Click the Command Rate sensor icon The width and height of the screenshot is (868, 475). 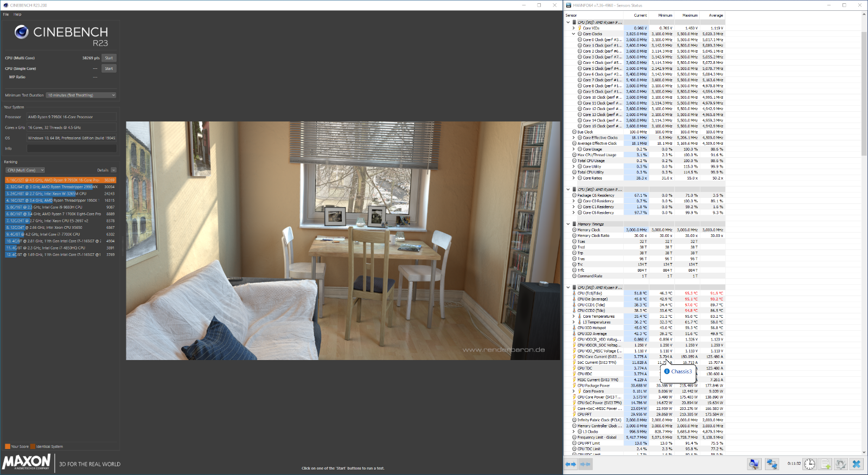574,276
